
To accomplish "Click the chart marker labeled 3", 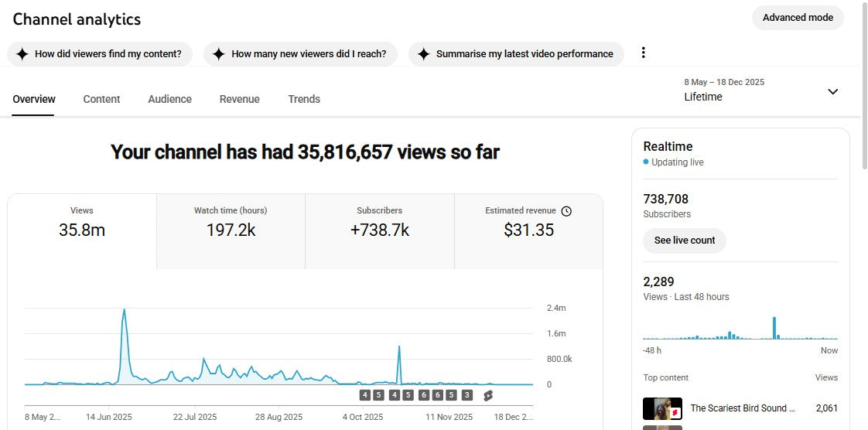I will coord(466,395).
